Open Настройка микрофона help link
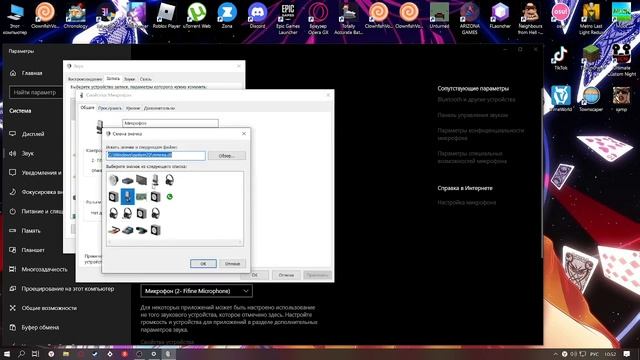This screenshot has width=640, height=360. (467, 202)
